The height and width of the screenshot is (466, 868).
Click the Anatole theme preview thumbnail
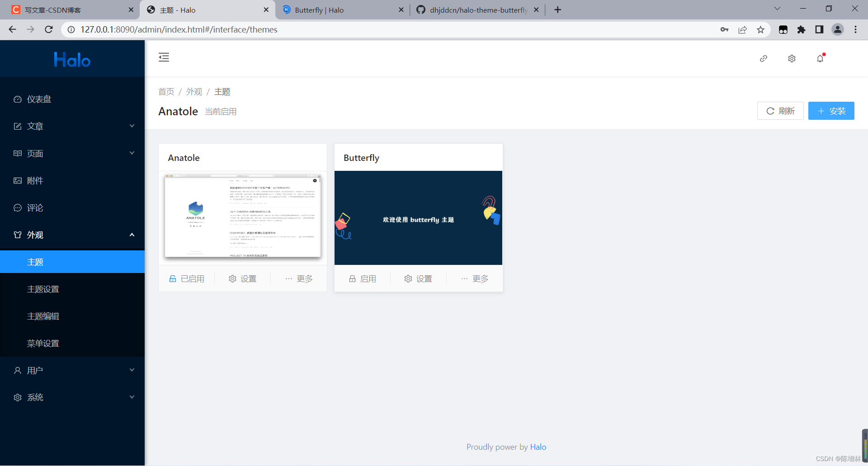(243, 218)
